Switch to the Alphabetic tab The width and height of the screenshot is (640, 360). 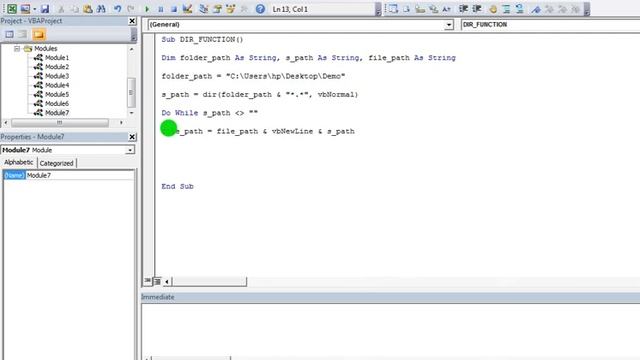click(x=18, y=162)
